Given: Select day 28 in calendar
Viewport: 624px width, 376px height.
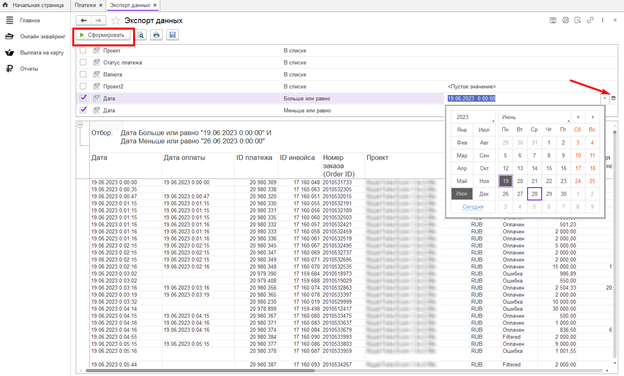Looking at the screenshot, I should tap(534, 194).
